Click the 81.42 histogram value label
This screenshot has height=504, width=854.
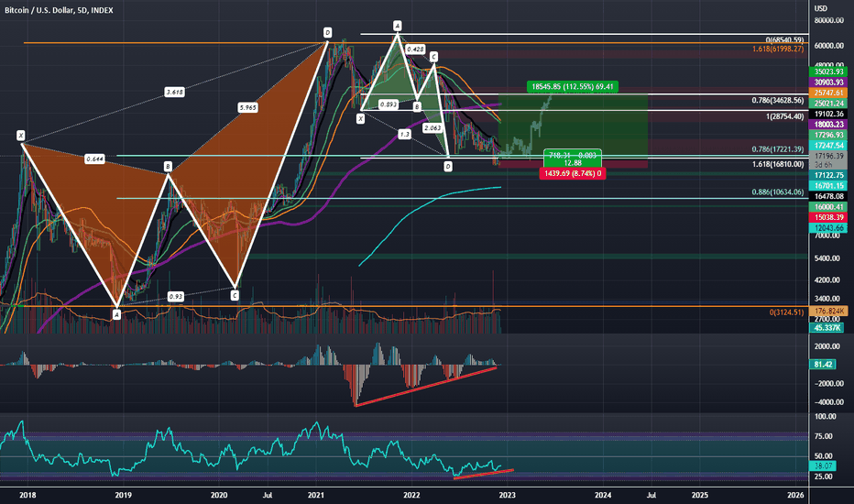823,364
